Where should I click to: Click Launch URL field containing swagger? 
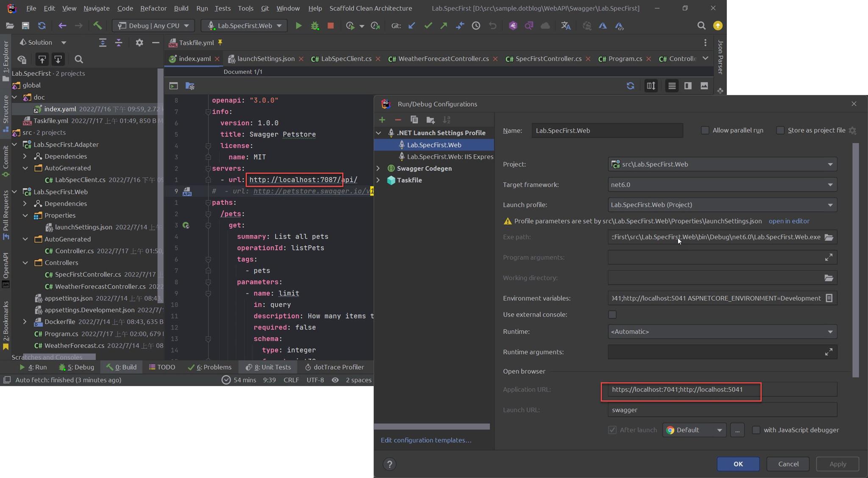tap(722, 410)
